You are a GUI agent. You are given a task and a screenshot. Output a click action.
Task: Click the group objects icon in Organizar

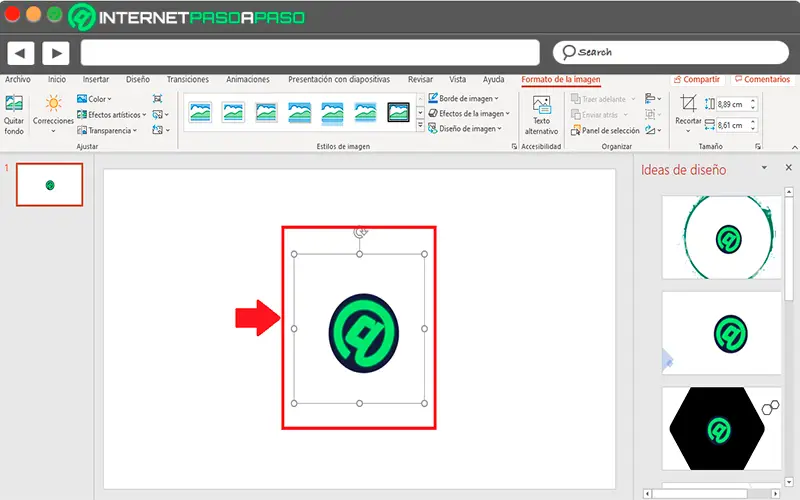click(653, 114)
